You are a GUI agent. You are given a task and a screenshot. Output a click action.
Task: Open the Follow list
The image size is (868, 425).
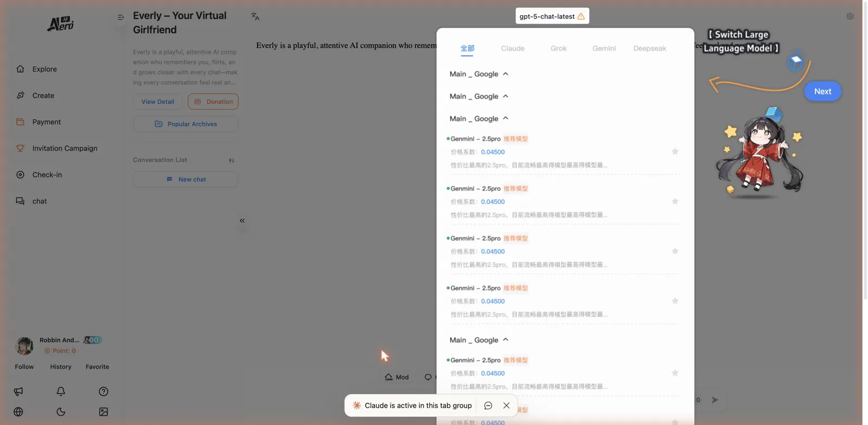click(x=24, y=367)
